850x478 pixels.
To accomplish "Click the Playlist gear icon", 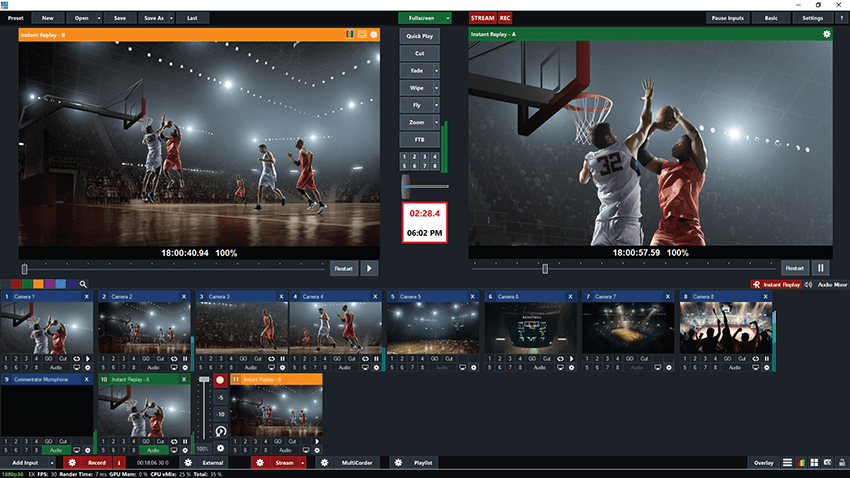I will 398,463.
